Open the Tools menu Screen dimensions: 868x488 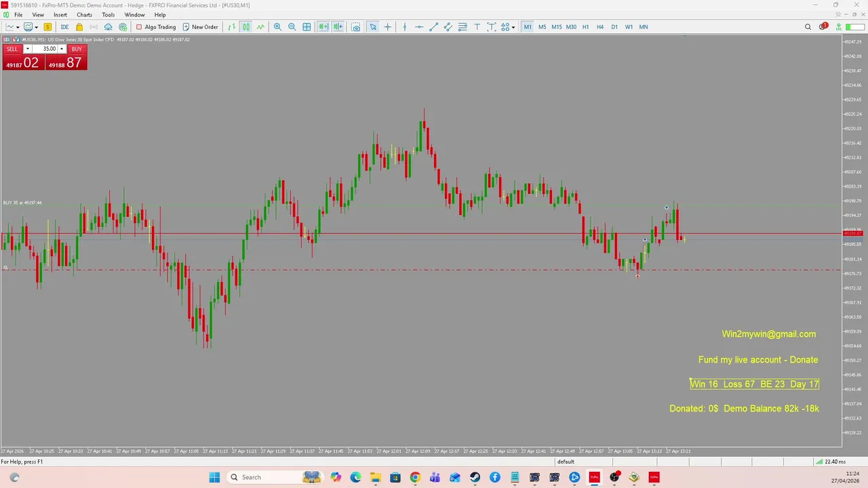point(108,15)
